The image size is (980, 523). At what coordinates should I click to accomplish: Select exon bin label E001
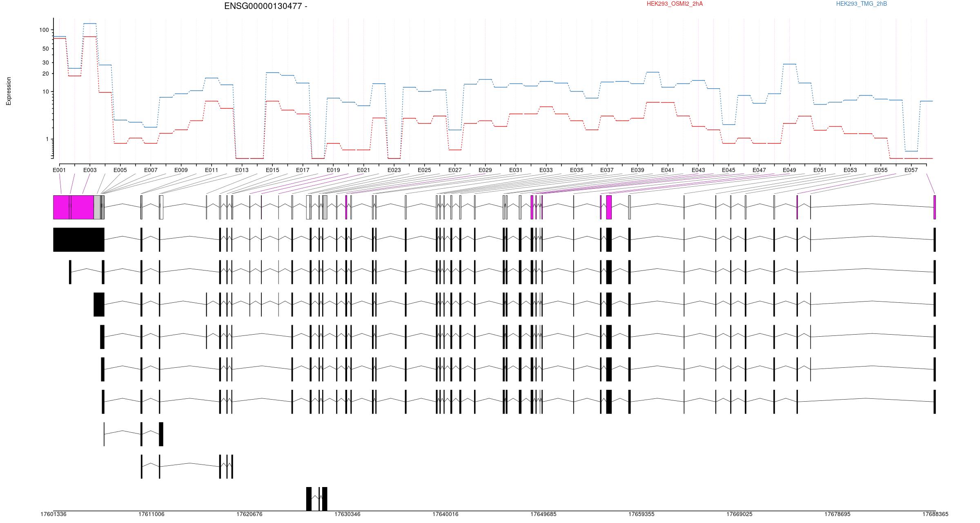pos(59,170)
